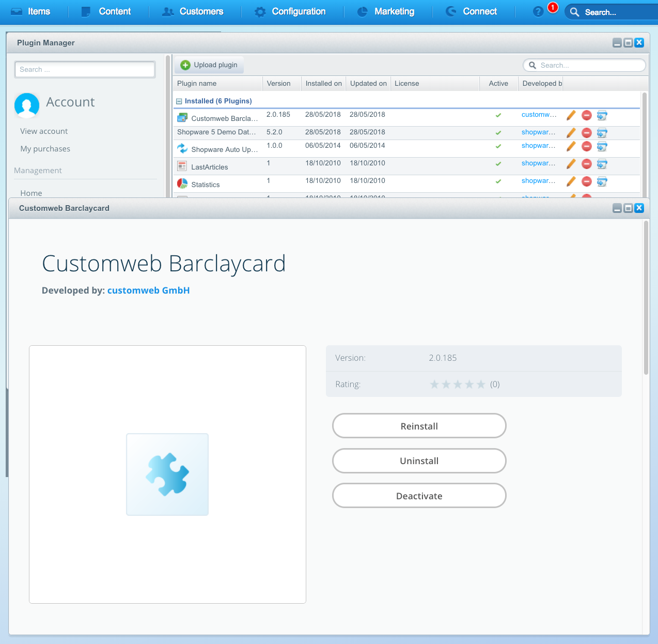Click reinstall icon for Shopware 5 Demo Data row
The image size is (658, 644).
point(602,133)
